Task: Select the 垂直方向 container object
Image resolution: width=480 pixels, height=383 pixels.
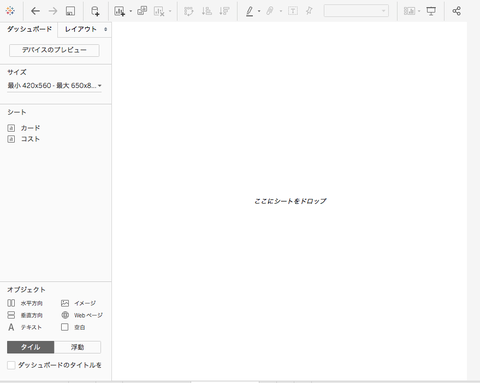Action: tap(25, 315)
